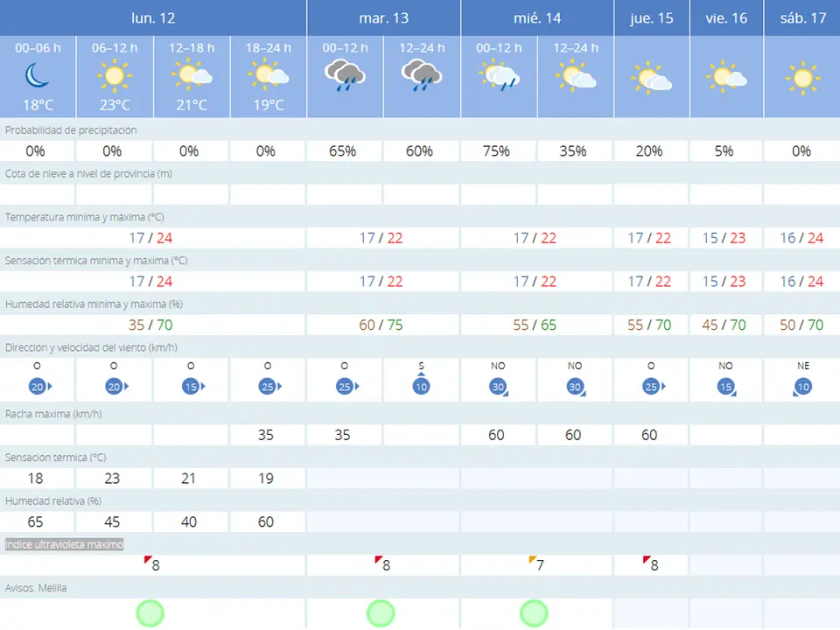Click showers icon for mié. 14 00–12 h
The height and width of the screenshot is (630, 840).
tap(499, 76)
